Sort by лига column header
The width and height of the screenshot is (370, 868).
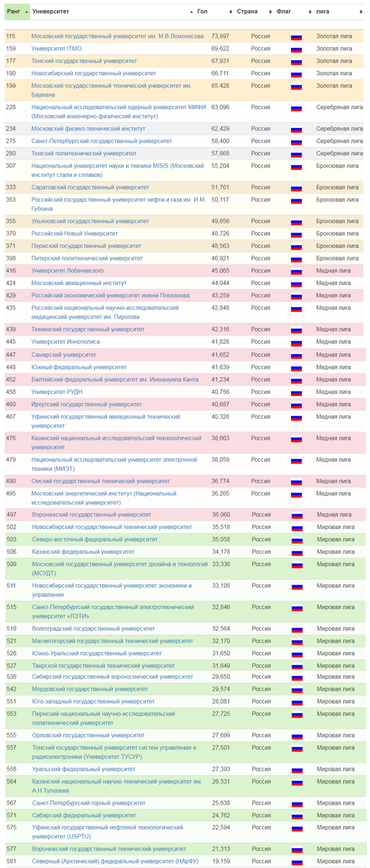[339, 12]
